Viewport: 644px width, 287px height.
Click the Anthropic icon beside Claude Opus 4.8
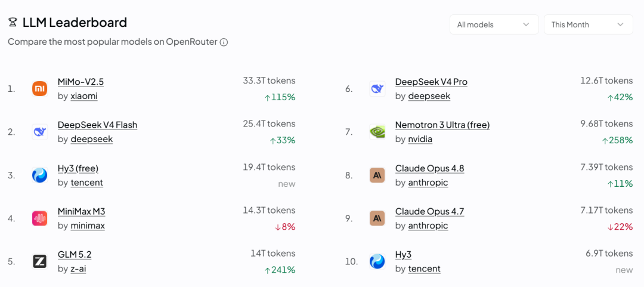pyautogui.click(x=377, y=175)
